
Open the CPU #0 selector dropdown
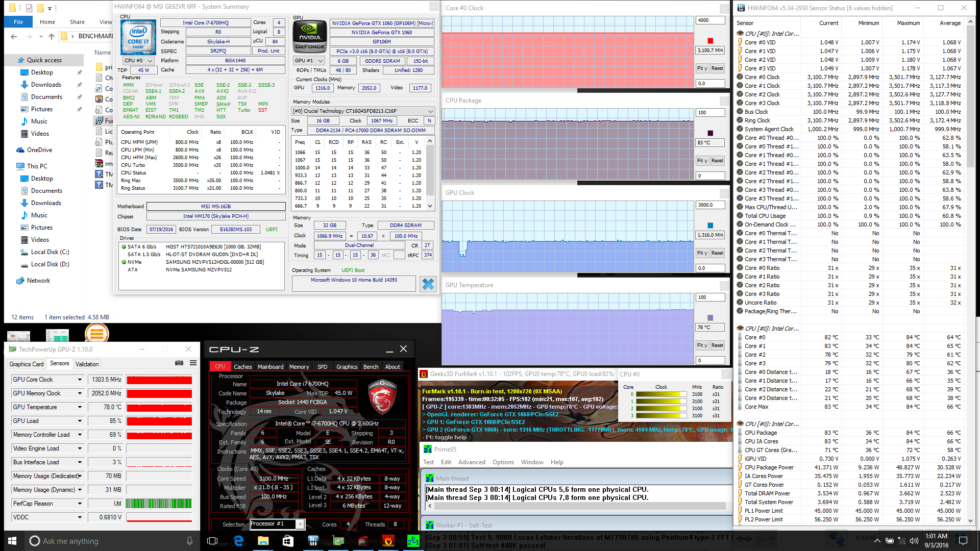coord(138,61)
